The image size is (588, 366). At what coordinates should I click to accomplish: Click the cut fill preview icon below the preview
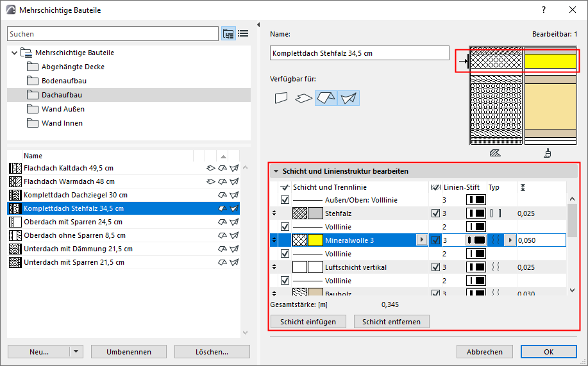(495, 153)
